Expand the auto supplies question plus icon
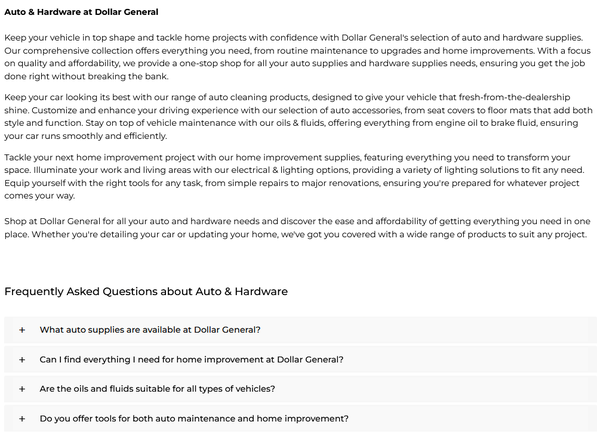Viewport: 600px width, 437px height. (x=22, y=329)
